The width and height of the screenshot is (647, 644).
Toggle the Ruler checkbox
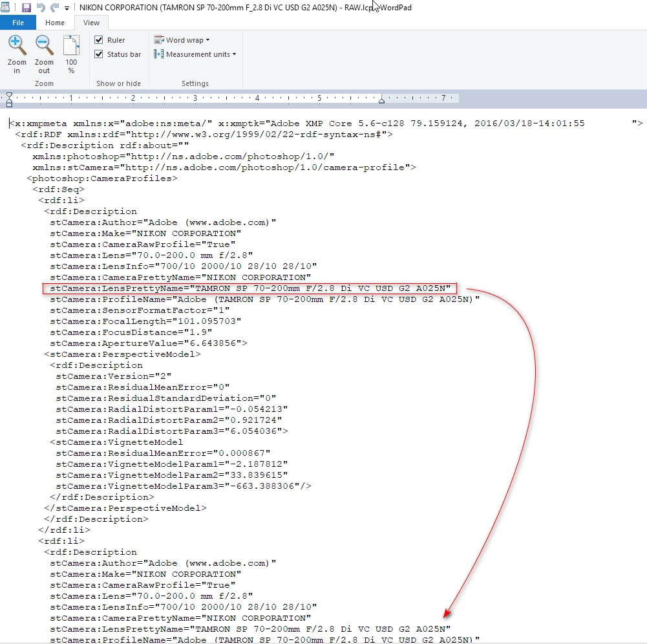99,39
